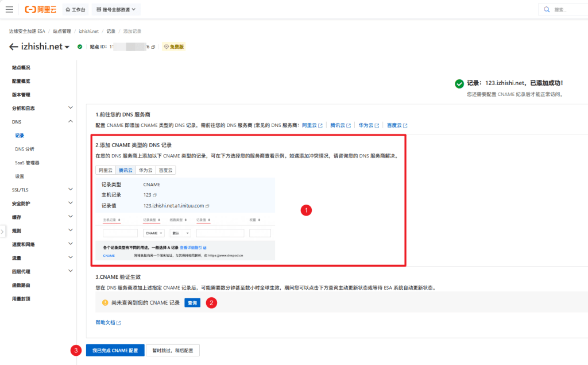Click the hamburger menu icon top left
This screenshot has height=365, width=588.
coord(9,9)
